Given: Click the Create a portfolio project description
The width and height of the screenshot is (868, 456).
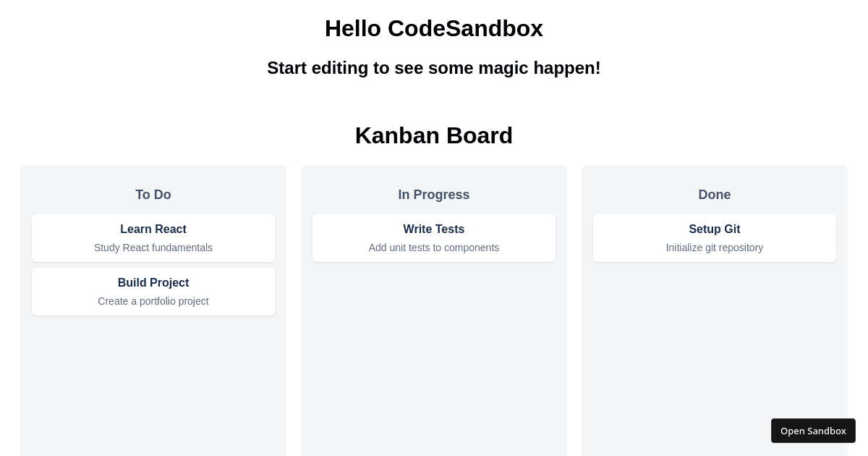Looking at the screenshot, I should click(x=153, y=301).
